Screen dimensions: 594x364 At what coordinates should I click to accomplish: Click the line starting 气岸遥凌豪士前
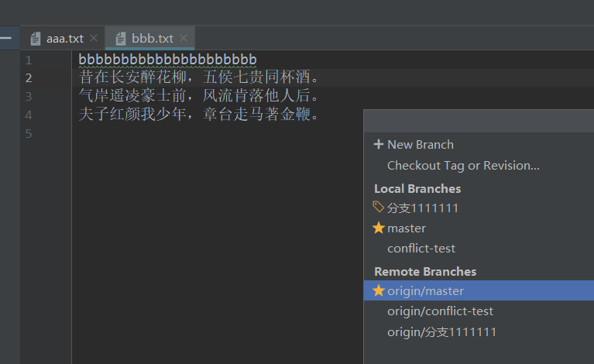click(x=199, y=95)
